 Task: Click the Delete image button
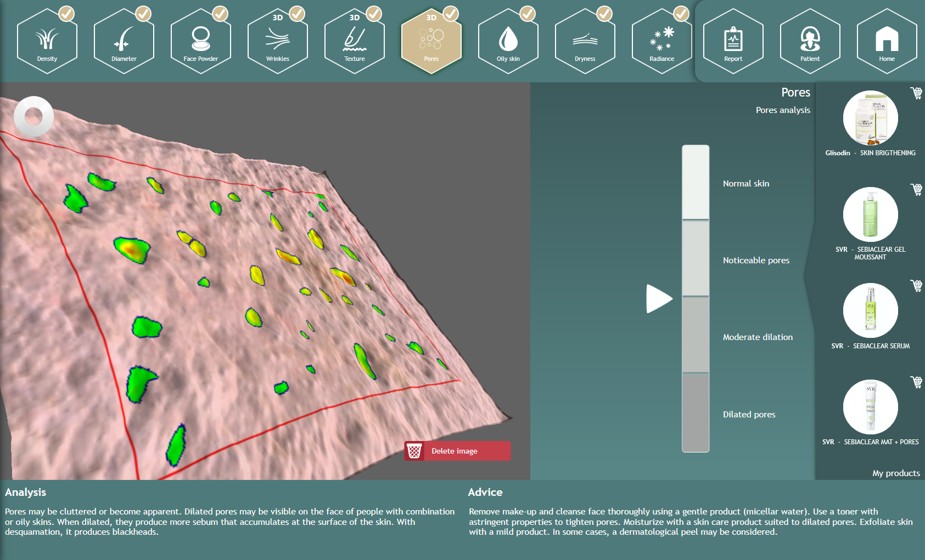(457, 450)
